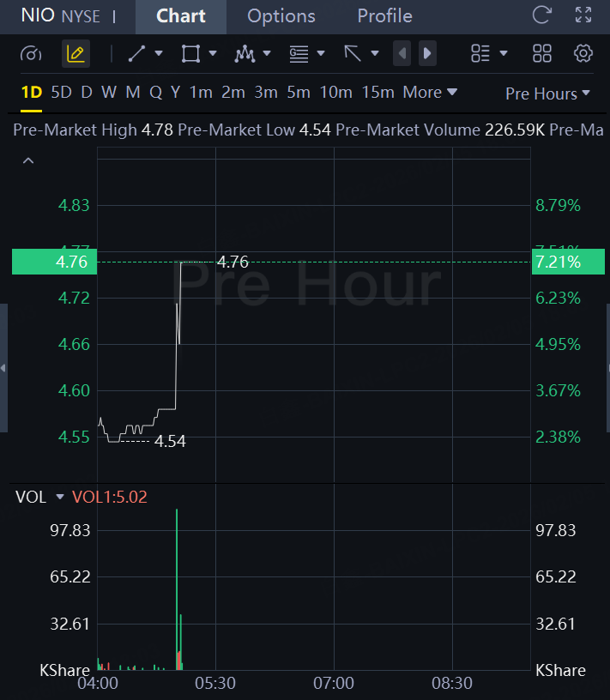Open the line tool dropdown arrow
This screenshot has height=700, width=610.
coord(159,53)
